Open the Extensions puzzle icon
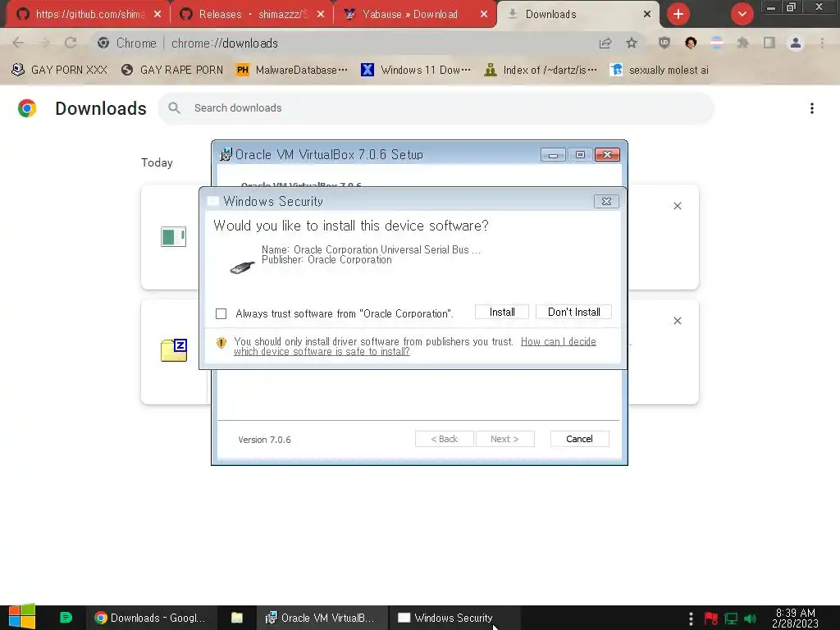 click(743, 43)
